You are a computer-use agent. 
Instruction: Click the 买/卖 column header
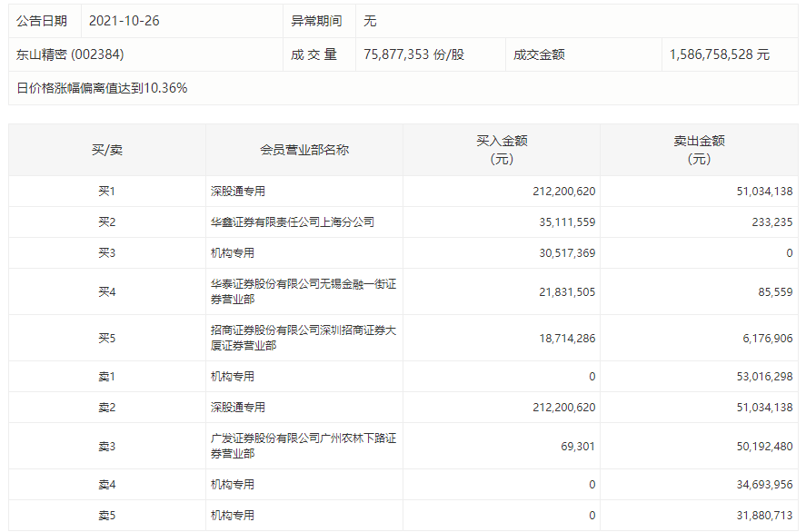[107, 150]
